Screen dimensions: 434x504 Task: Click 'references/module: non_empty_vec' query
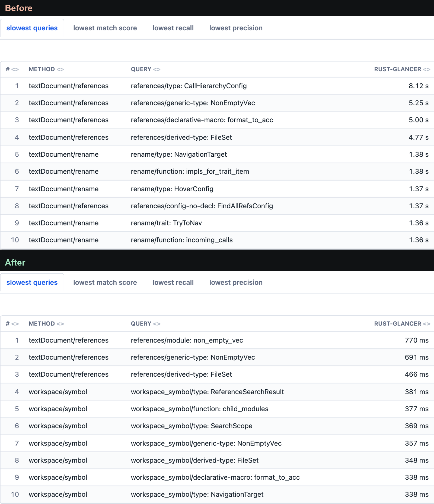tap(187, 340)
